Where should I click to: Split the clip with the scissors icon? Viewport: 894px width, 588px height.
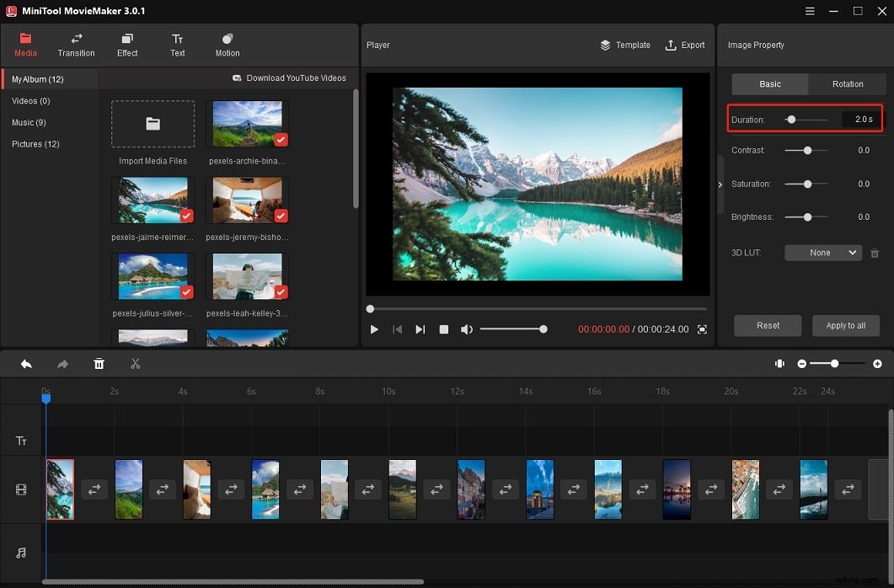coord(136,363)
